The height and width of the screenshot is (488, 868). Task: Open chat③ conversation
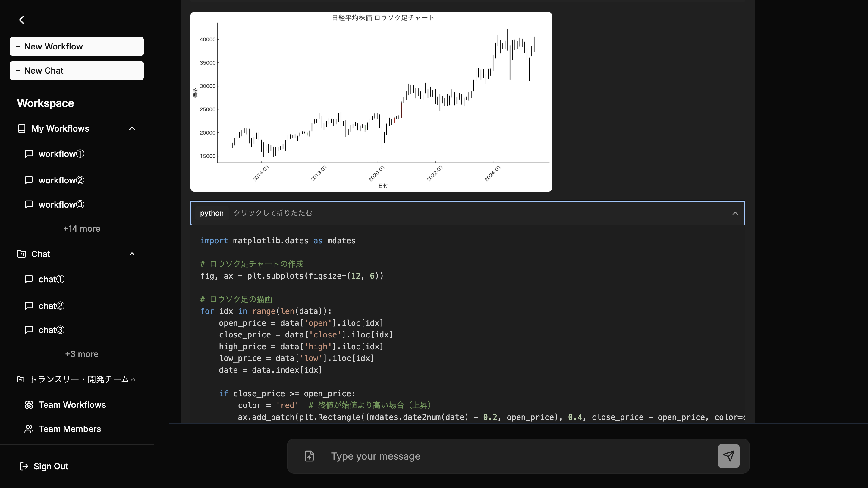(51, 330)
